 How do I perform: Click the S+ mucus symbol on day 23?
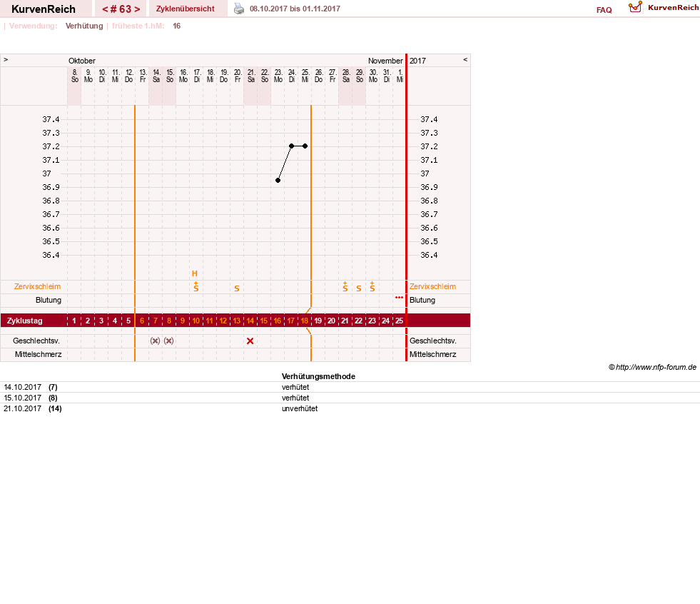pyautogui.click(x=372, y=287)
